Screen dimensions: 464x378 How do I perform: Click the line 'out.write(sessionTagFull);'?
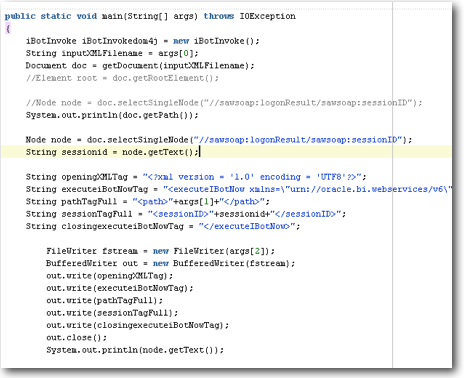[112, 313]
